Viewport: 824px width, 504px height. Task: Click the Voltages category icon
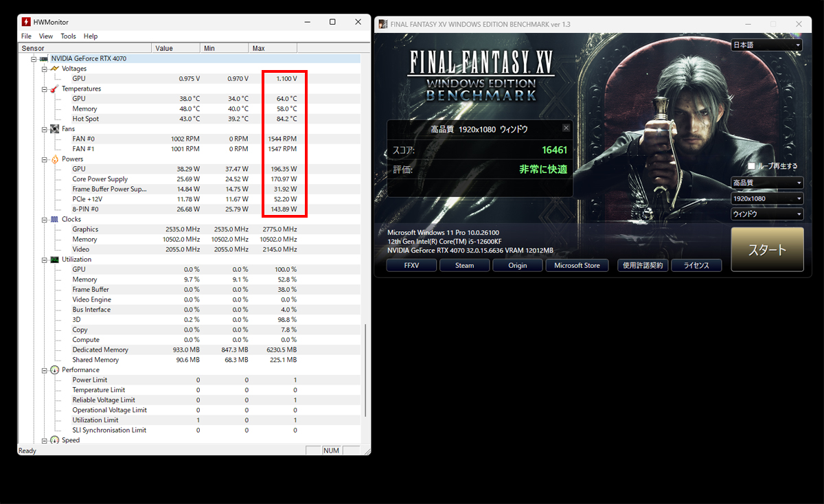tap(54, 69)
